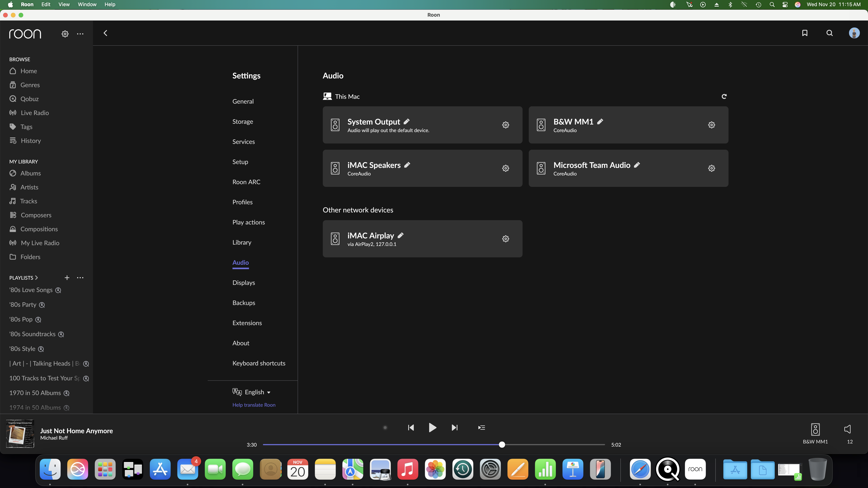Open artist Michael Ruff from playbar
Screen dimensions: 868x488
[54, 438]
